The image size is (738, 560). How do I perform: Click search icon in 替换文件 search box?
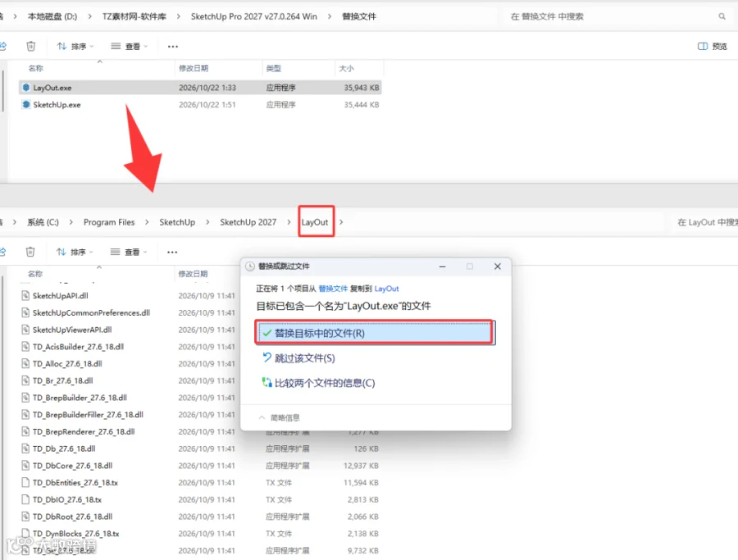click(722, 16)
